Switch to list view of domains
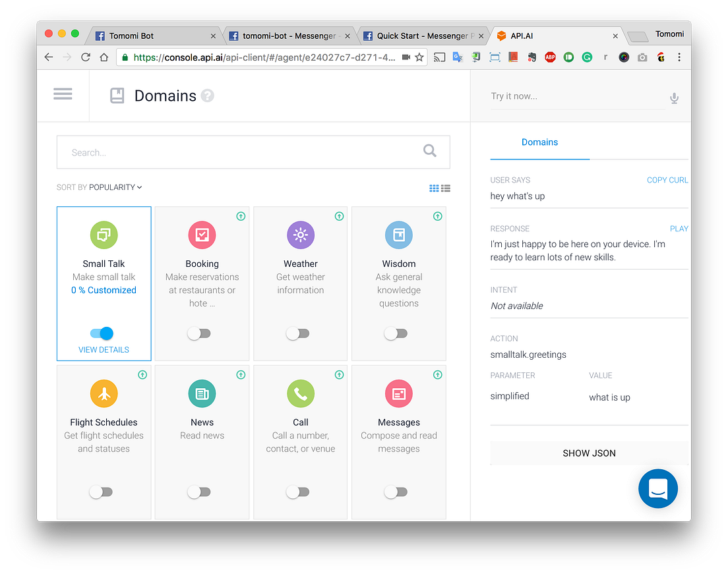 pos(446,188)
